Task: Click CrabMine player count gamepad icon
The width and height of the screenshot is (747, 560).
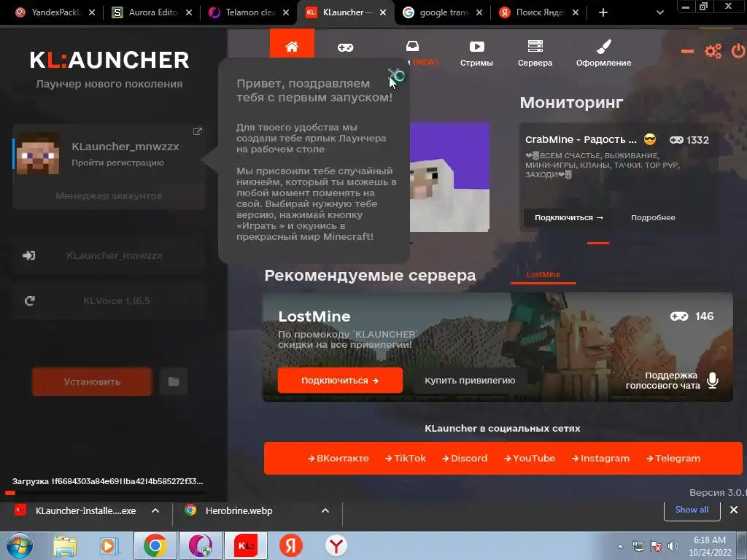Action: pos(676,140)
